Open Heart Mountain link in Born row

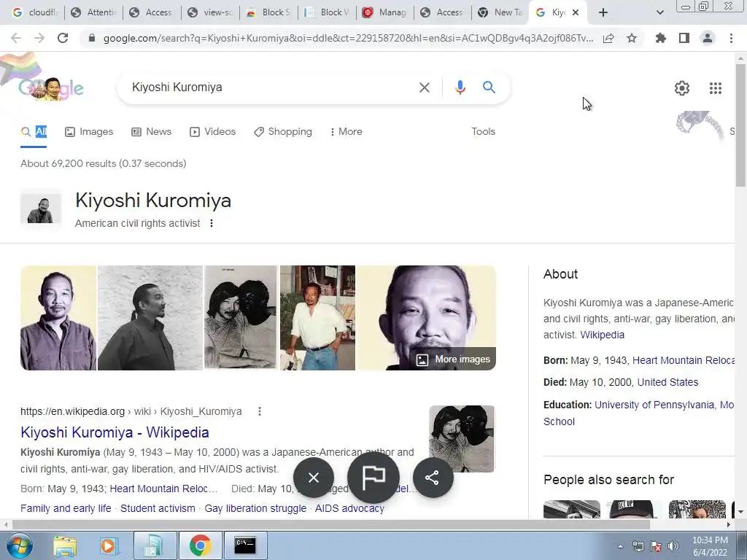tap(683, 360)
